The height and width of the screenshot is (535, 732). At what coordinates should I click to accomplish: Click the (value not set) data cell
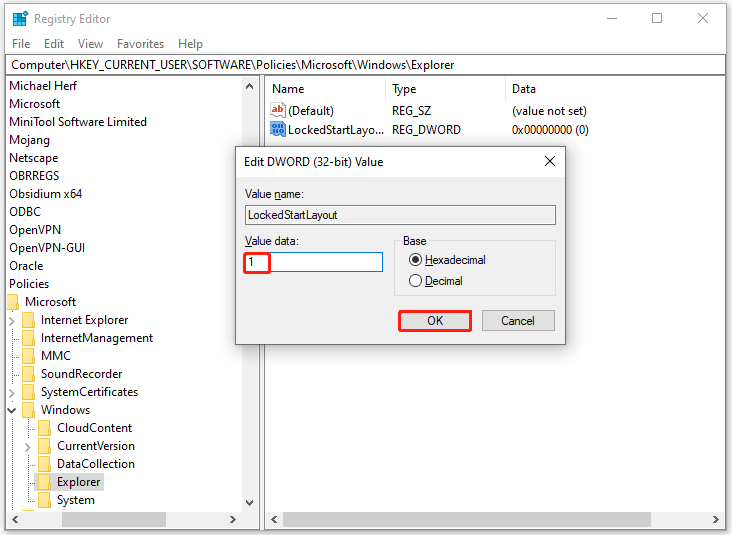click(x=549, y=111)
